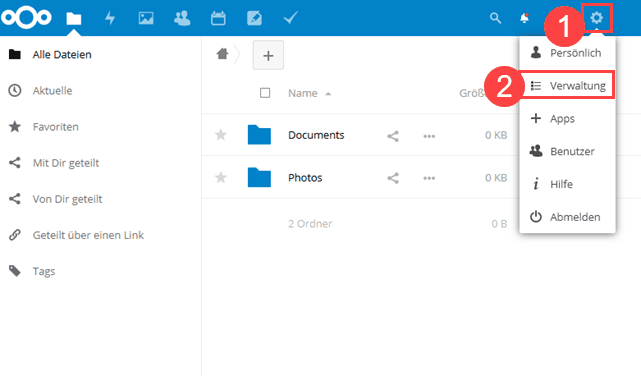Viewport: 641px width, 376px height.
Task: Favorite the Documents folder star
Action: point(221,134)
